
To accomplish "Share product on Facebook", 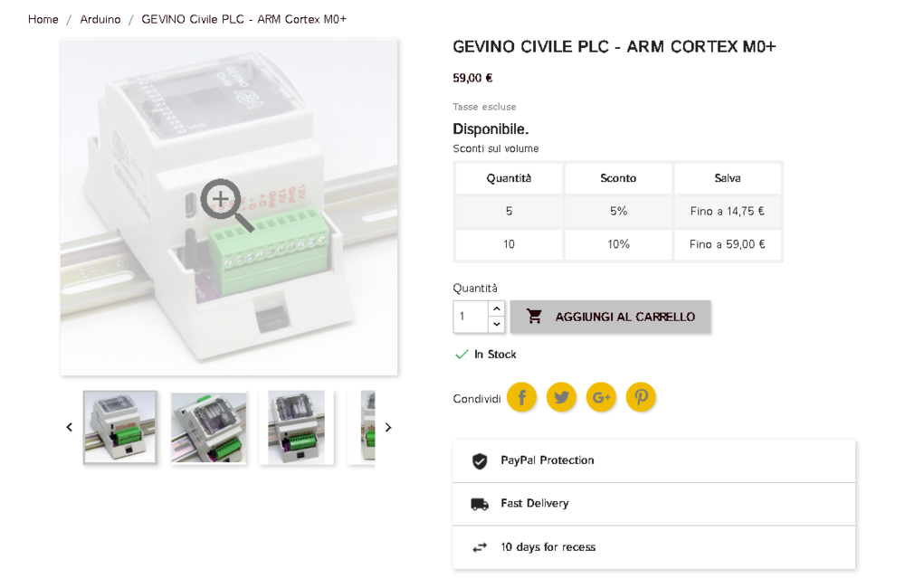I will [x=521, y=397].
